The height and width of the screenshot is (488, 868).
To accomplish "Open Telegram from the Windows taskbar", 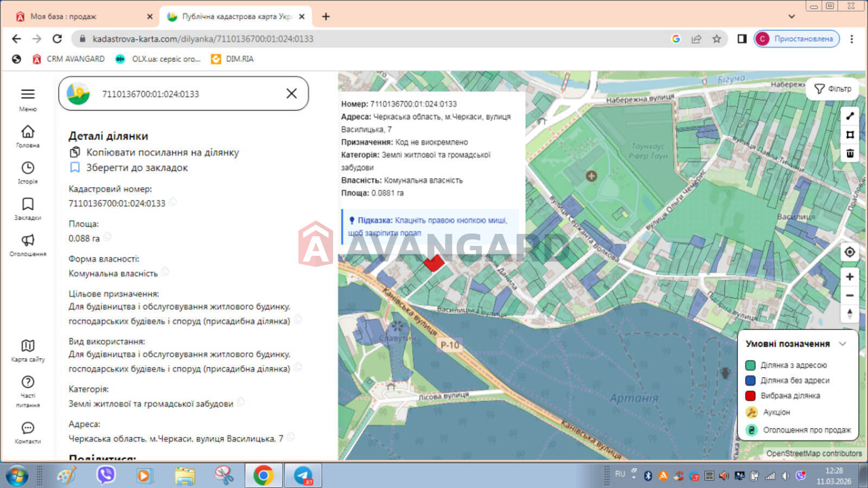I will 303,476.
